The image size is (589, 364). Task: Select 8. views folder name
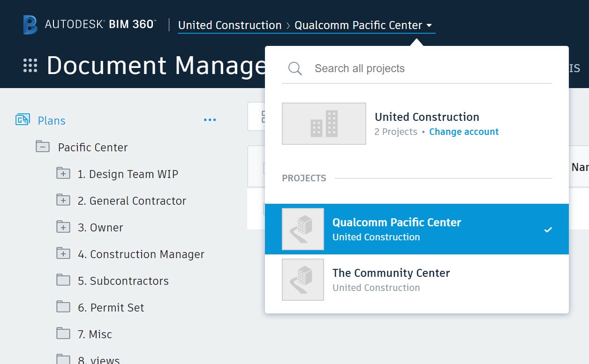(98, 360)
